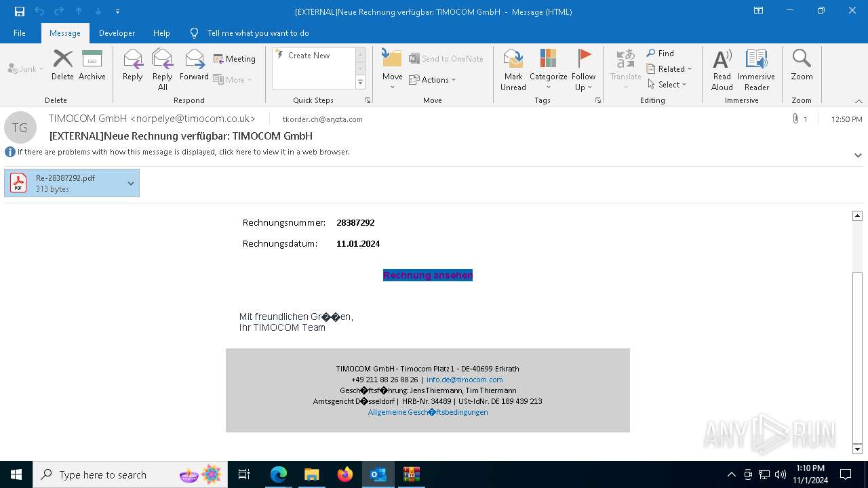The height and width of the screenshot is (488, 868).
Task: Click the Zoom magnifier
Action: [x=802, y=65]
